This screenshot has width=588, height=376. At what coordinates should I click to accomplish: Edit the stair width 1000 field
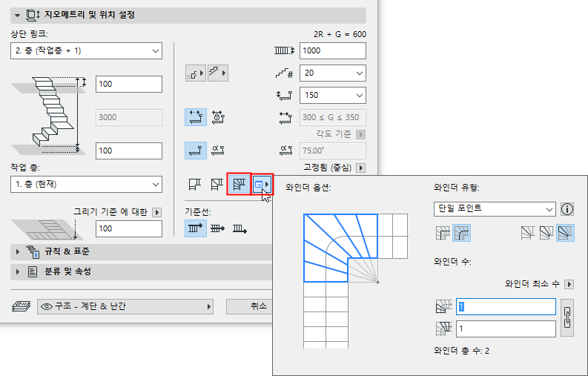tap(333, 50)
